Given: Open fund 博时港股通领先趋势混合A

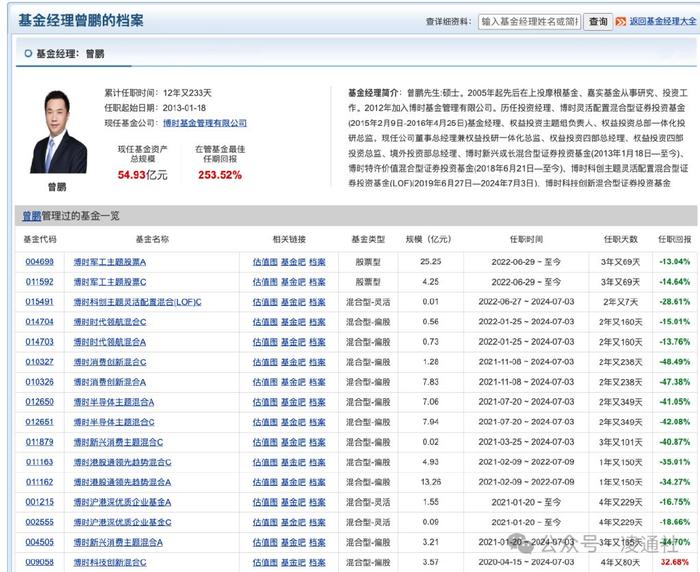Looking at the screenshot, I should click(122, 482).
